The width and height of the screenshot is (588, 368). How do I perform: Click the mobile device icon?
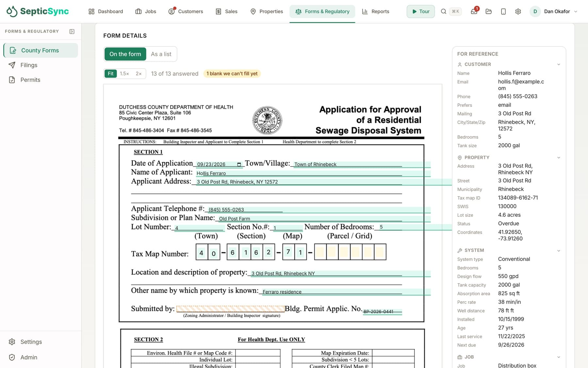click(503, 11)
